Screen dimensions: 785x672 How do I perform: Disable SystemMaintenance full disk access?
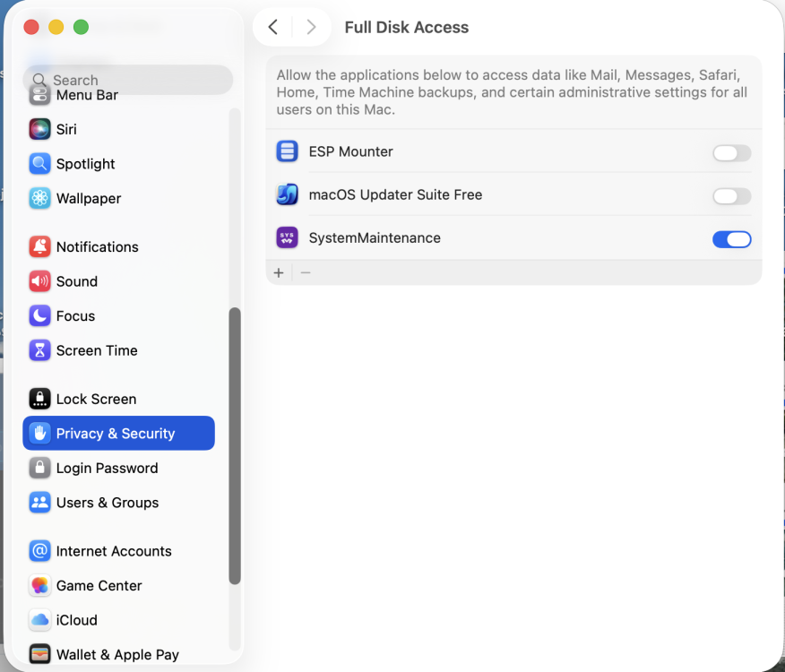click(732, 239)
